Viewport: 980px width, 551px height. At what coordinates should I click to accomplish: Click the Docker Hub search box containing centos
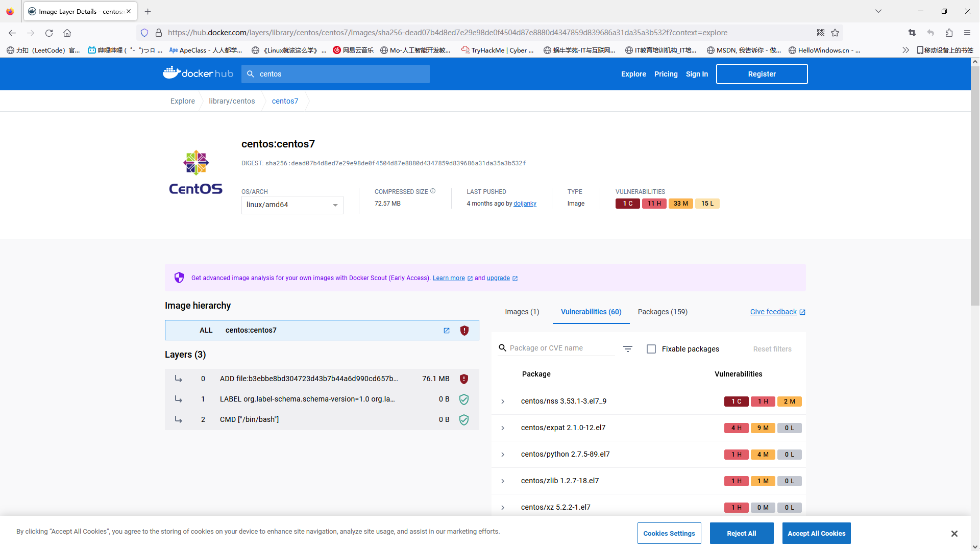336,74
